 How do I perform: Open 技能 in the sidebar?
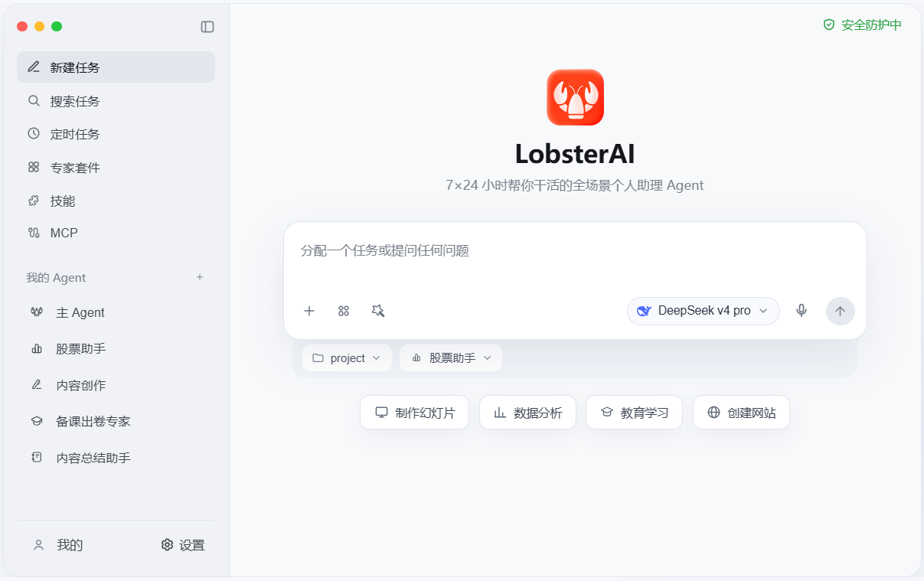[116, 201]
